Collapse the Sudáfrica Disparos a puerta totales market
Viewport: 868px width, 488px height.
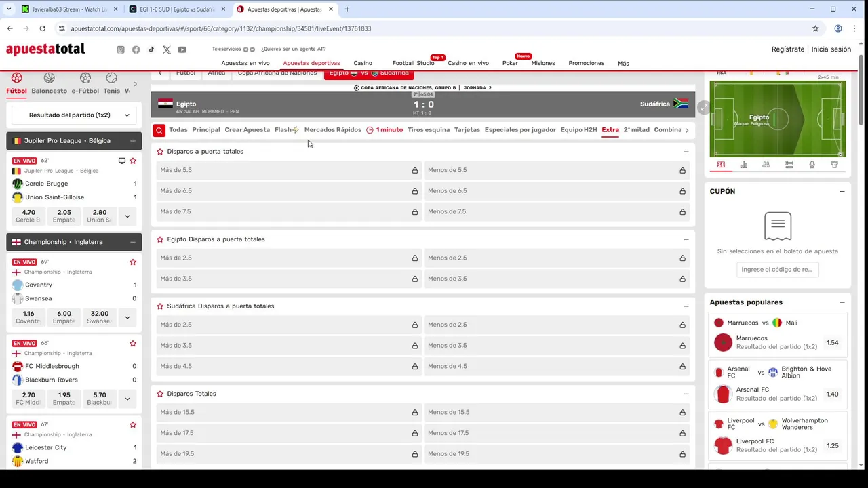point(686,306)
